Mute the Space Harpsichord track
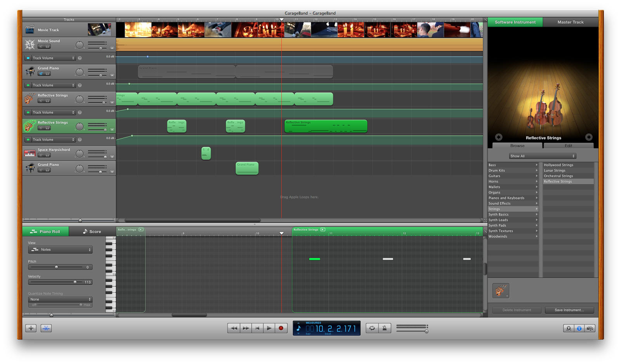621x364 pixels. click(41, 155)
